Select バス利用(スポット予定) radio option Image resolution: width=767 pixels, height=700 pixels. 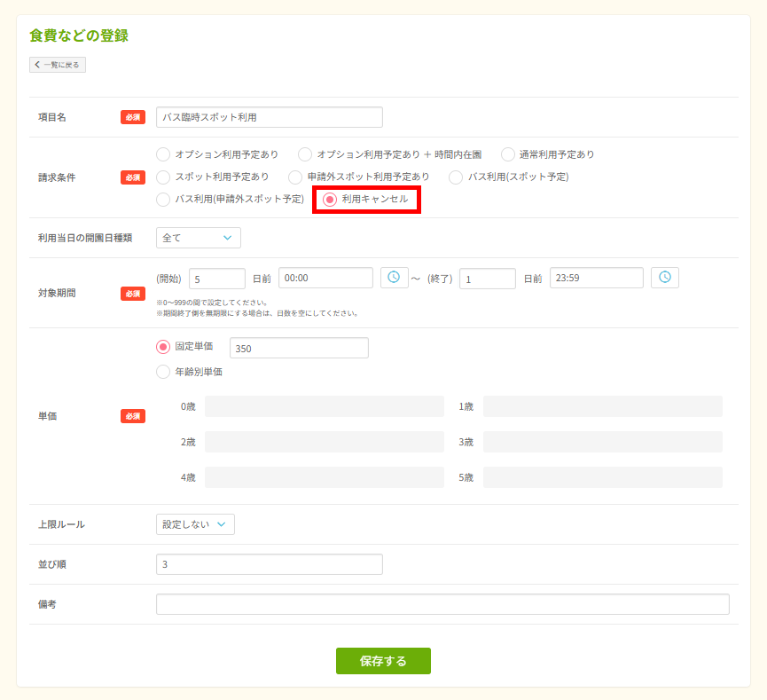(x=456, y=177)
